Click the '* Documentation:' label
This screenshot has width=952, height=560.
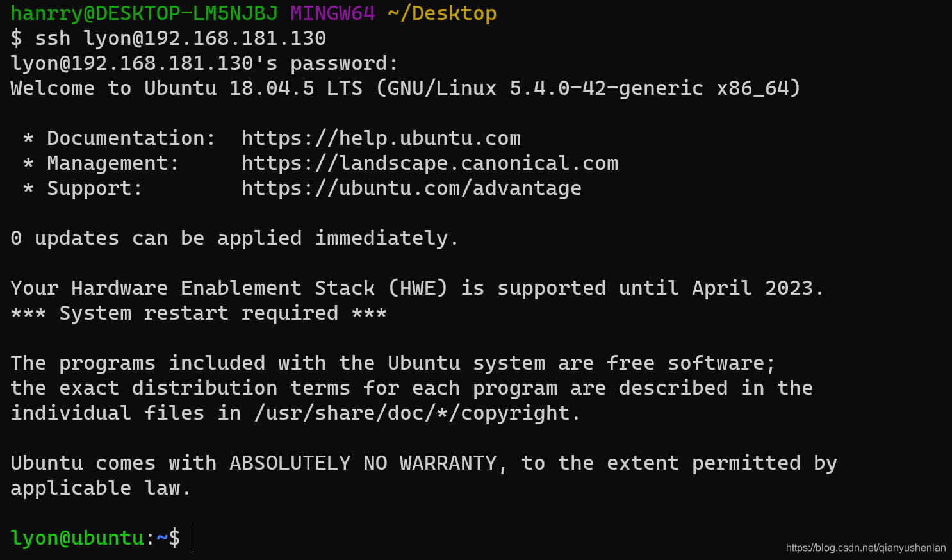pos(119,138)
